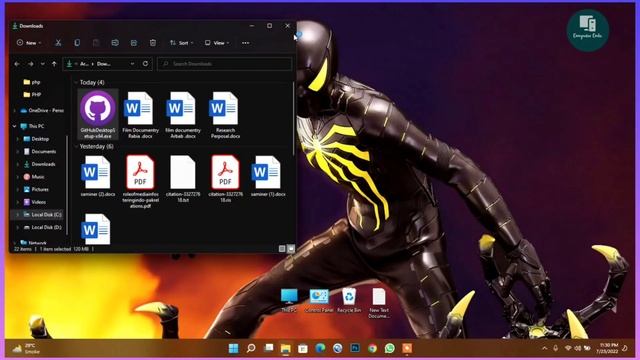This screenshot has height=360, width=640.
Task: Switch to large thumbnails view icon
Action: (x=291, y=249)
